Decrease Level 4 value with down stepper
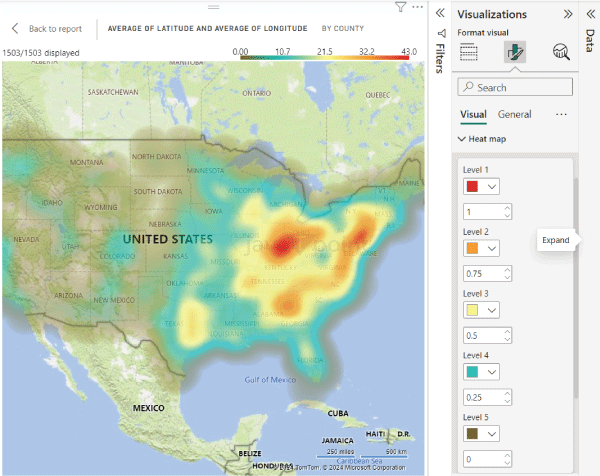 (507, 401)
